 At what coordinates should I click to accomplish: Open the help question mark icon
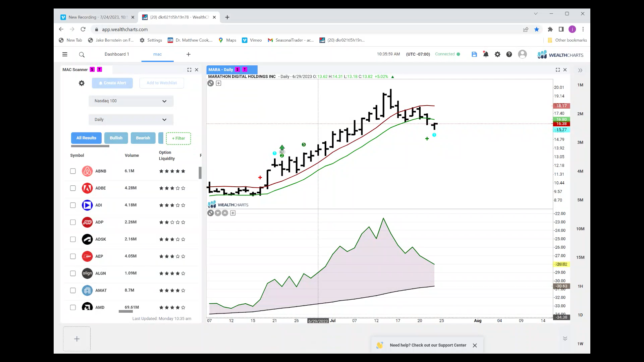[x=509, y=54]
